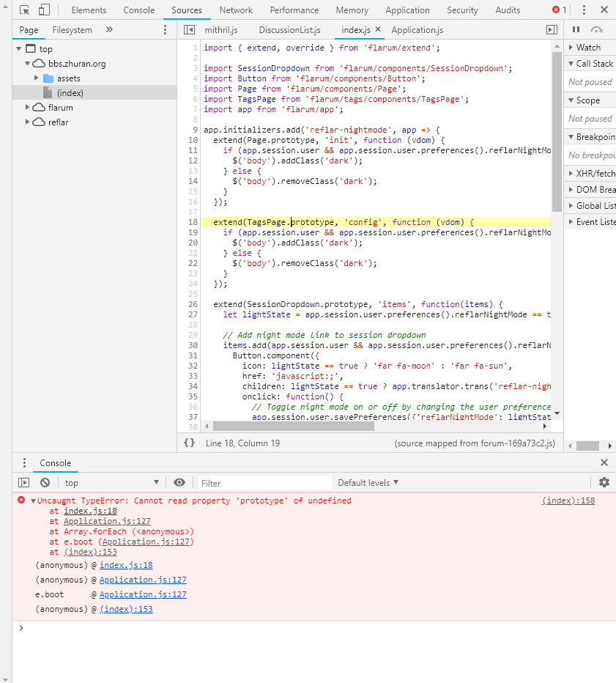Expand the assets folder
Viewport: 616px width, 683px height.
pos(37,78)
